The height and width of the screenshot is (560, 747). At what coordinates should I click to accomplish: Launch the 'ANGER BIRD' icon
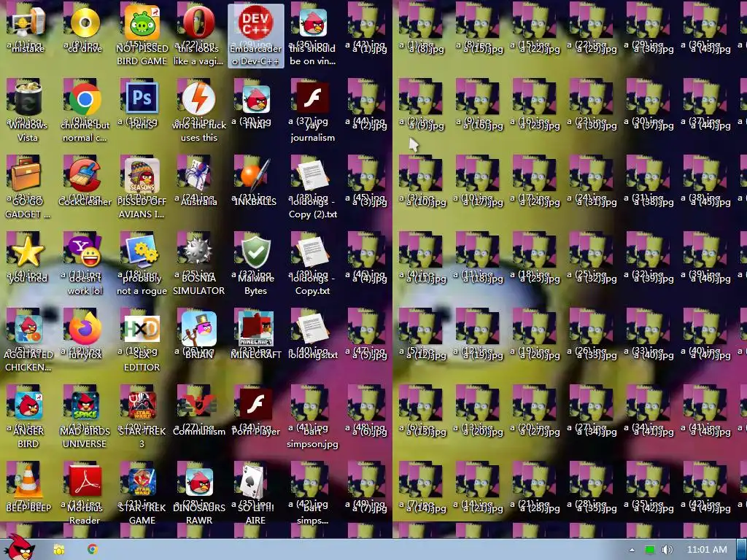(x=28, y=405)
